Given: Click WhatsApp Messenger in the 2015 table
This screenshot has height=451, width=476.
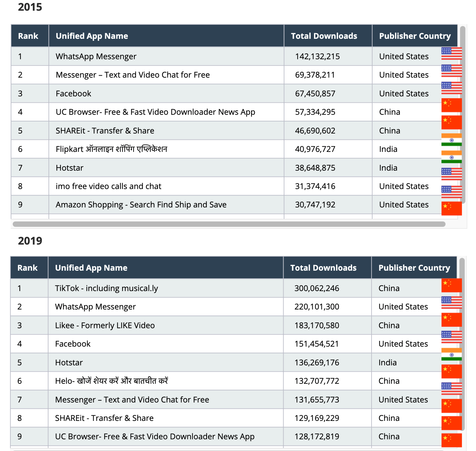Looking at the screenshot, I should (96, 57).
